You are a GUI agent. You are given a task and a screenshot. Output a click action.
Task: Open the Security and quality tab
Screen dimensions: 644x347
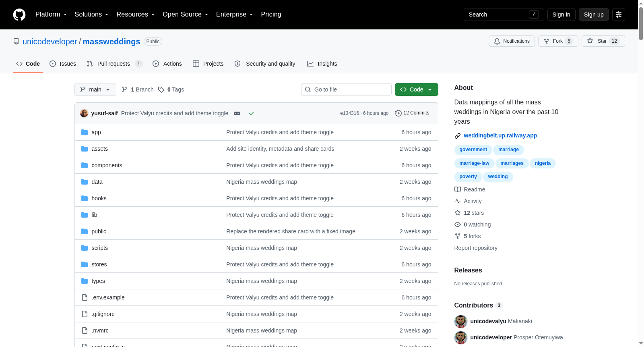[x=265, y=64]
